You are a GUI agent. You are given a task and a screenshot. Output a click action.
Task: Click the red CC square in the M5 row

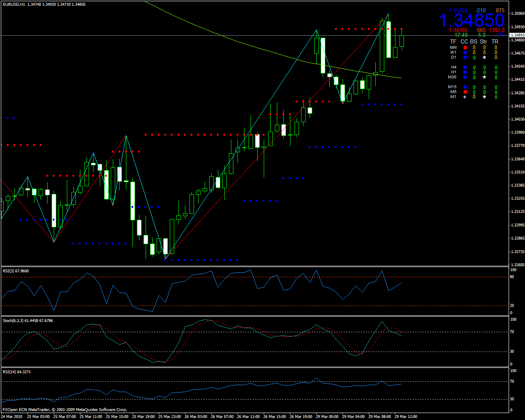coord(465,92)
